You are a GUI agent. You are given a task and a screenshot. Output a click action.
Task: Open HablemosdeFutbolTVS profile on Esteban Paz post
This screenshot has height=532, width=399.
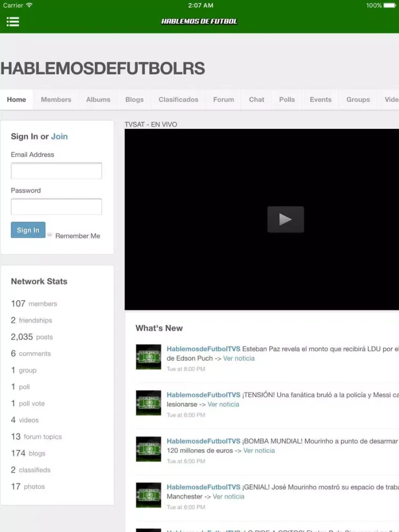(x=203, y=349)
